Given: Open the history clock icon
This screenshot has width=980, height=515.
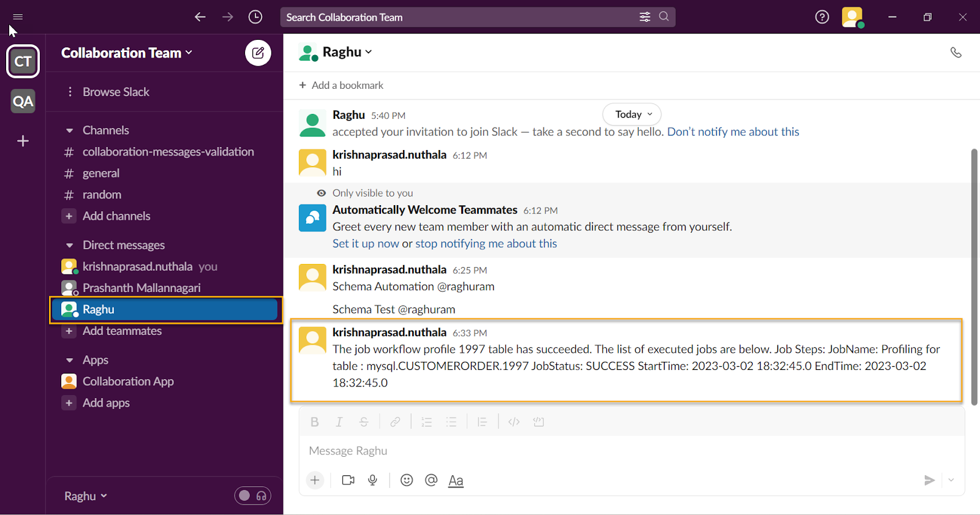Looking at the screenshot, I should coord(255,17).
